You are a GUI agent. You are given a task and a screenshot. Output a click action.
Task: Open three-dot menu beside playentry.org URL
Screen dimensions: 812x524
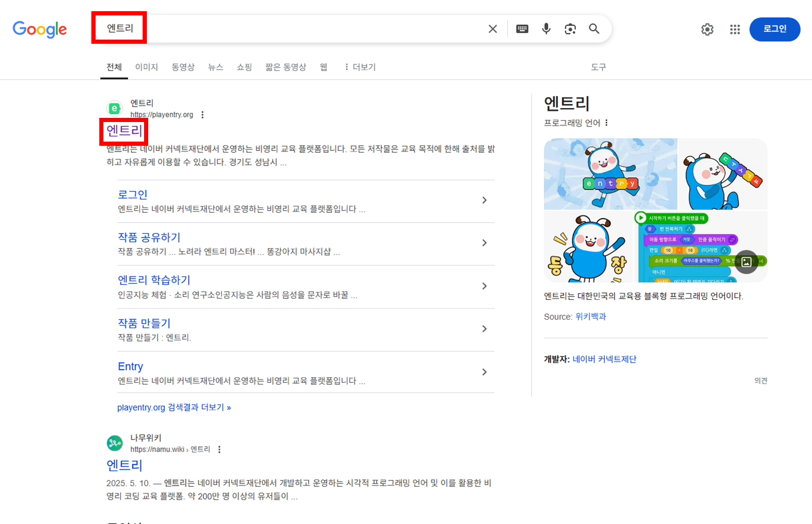tap(202, 115)
